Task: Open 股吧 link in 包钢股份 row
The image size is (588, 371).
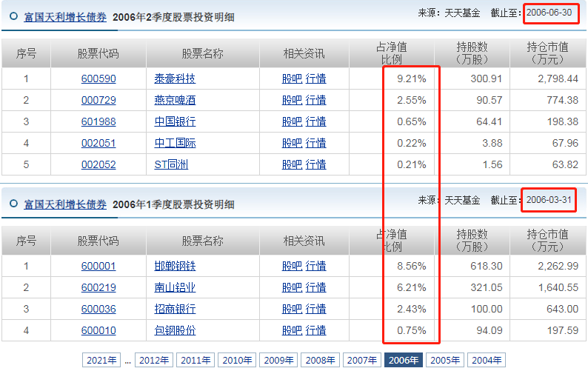Action: pyautogui.click(x=292, y=330)
